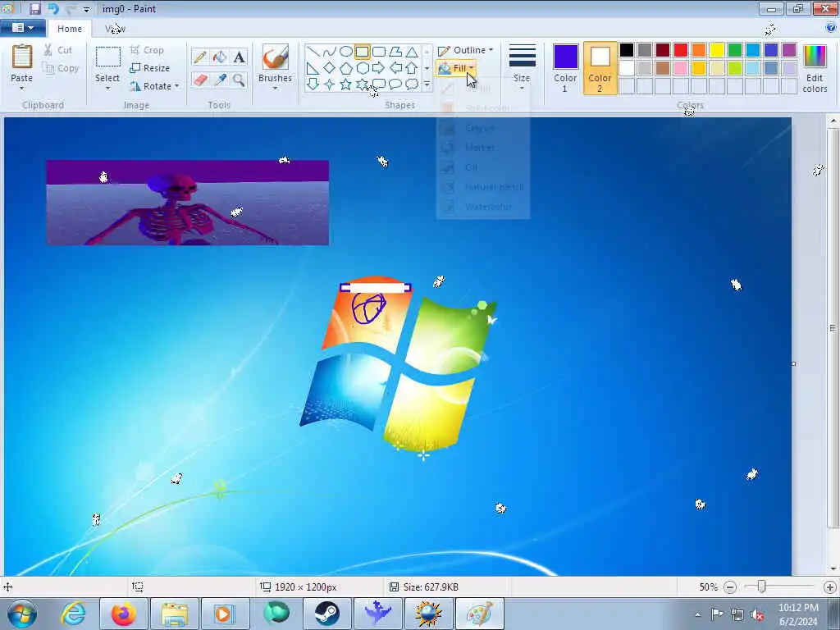Open Customize Quick Access Toolbar arrow
The height and width of the screenshot is (630, 840).
(x=86, y=10)
